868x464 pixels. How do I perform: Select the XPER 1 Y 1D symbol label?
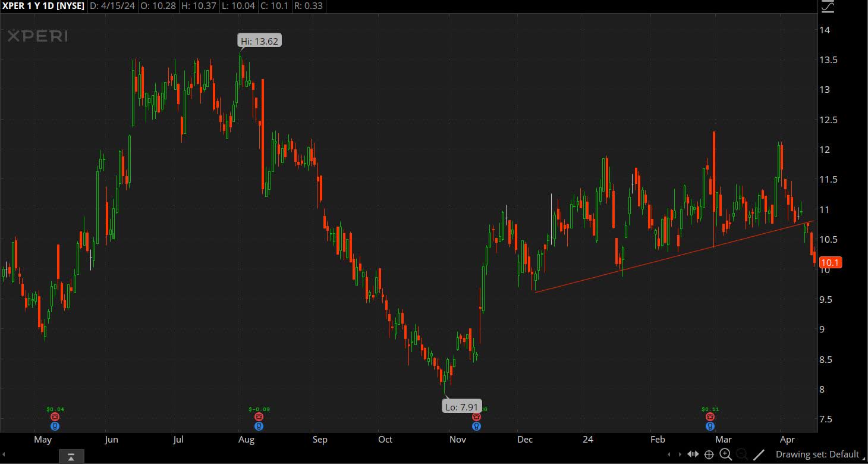click(x=43, y=7)
